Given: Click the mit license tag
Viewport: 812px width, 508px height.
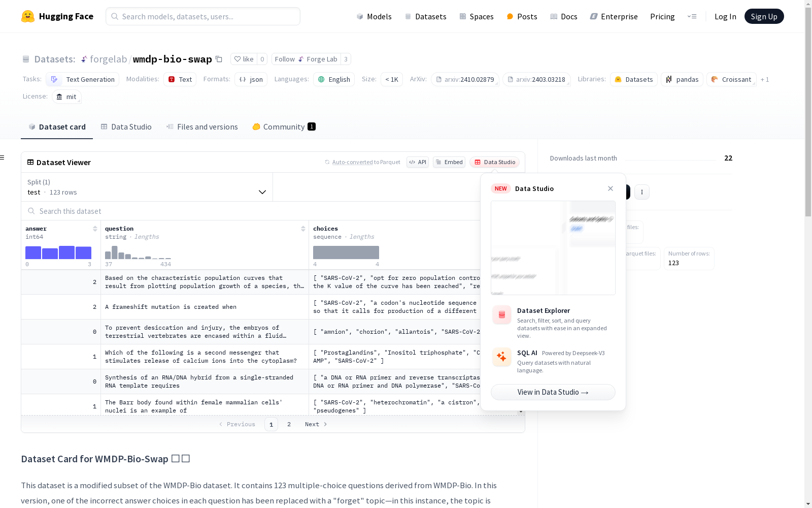Looking at the screenshot, I should coord(66,97).
